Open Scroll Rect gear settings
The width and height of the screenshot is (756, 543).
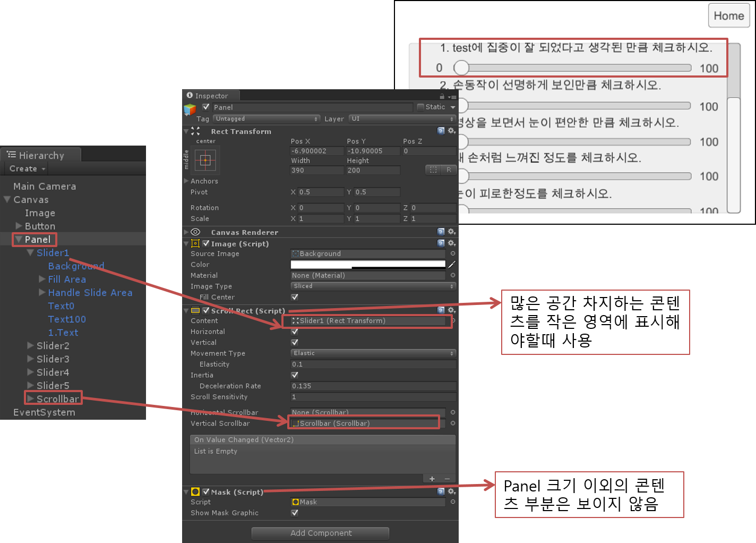click(x=451, y=310)
